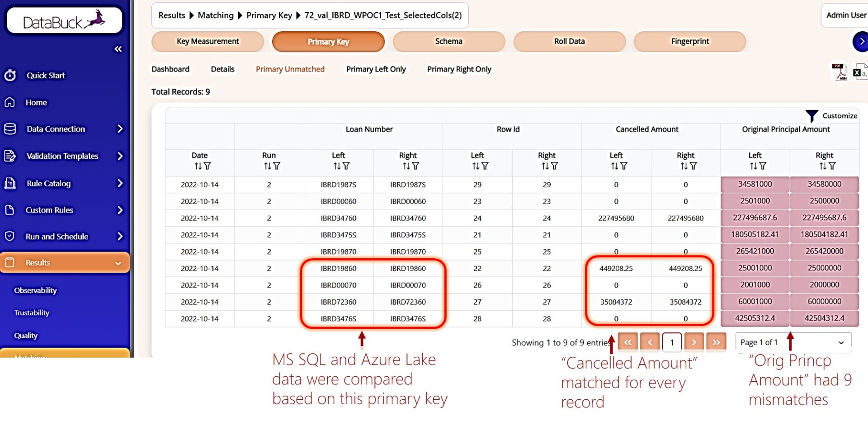Select the Primary Key tab

click(x=328, y=42)
